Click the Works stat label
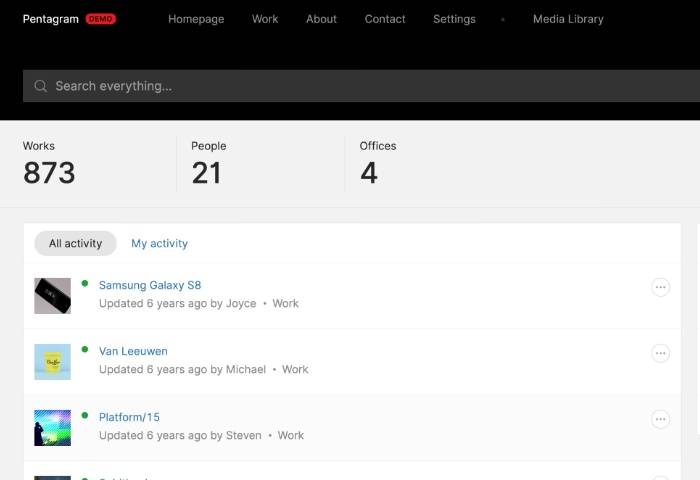 (x=39, y=146)
